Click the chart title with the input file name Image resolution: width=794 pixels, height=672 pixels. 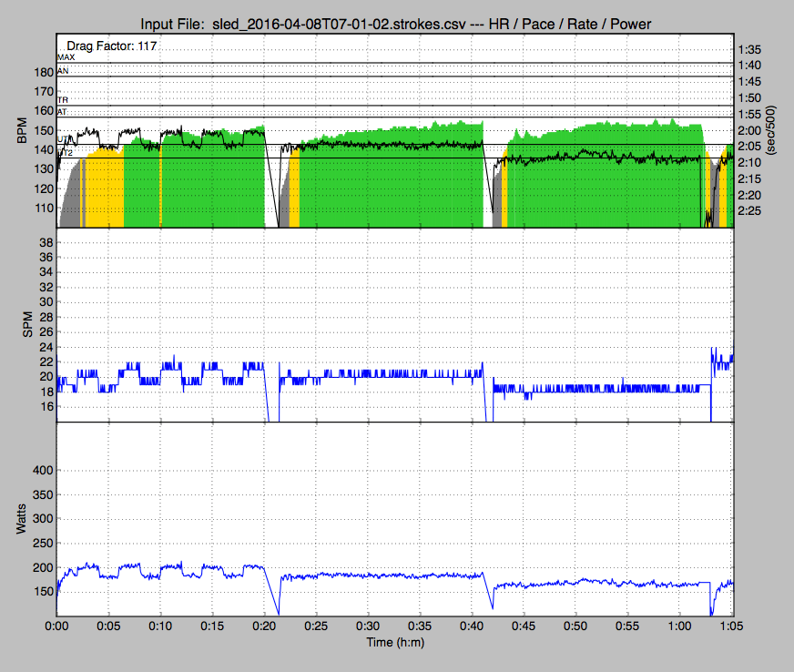click(x=397, y=23)
